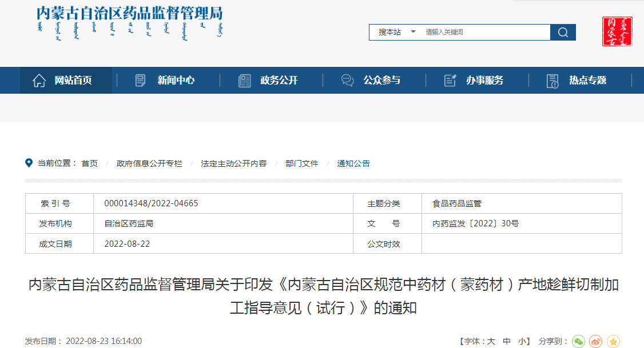The width and height of the screenshot is (644, 348).
Task: Click the speech bubble icon beside 公众参与
Action: (x=347, y=80)
